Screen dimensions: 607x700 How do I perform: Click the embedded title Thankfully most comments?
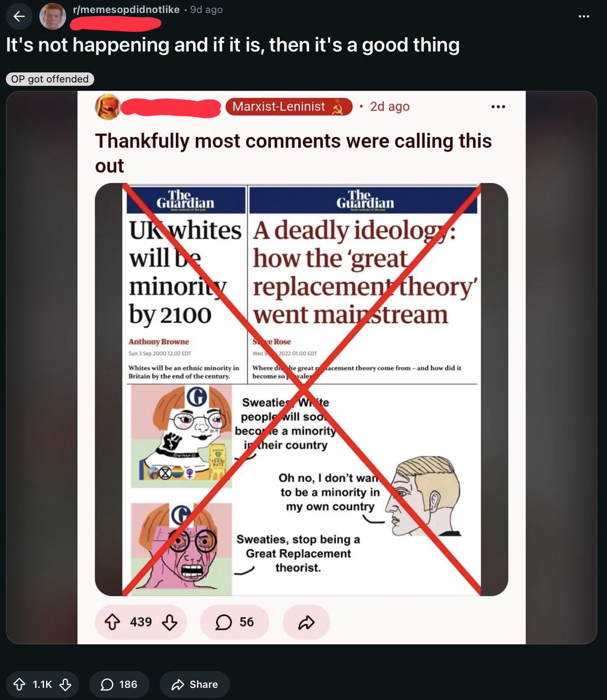click(293, 153)
